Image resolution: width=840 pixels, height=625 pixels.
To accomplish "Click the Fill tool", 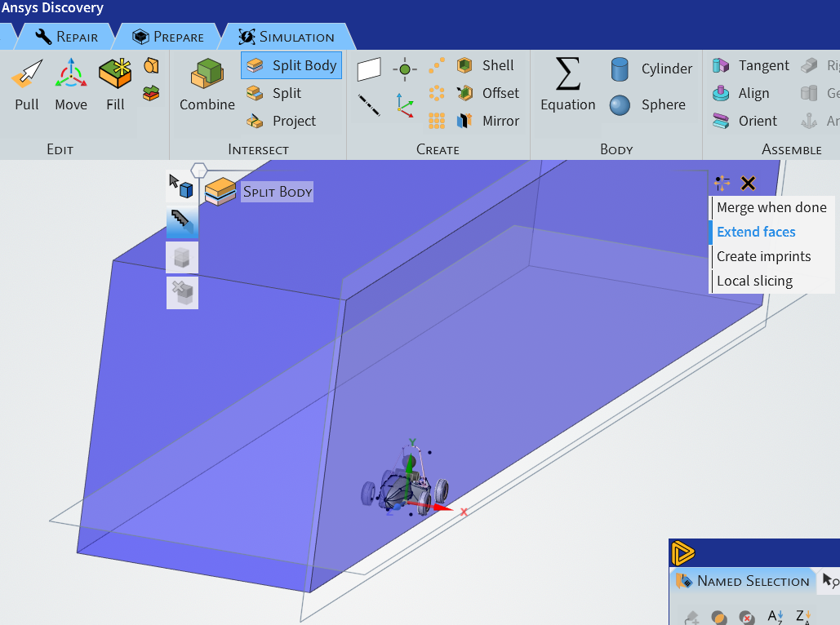I will (115, 85).
